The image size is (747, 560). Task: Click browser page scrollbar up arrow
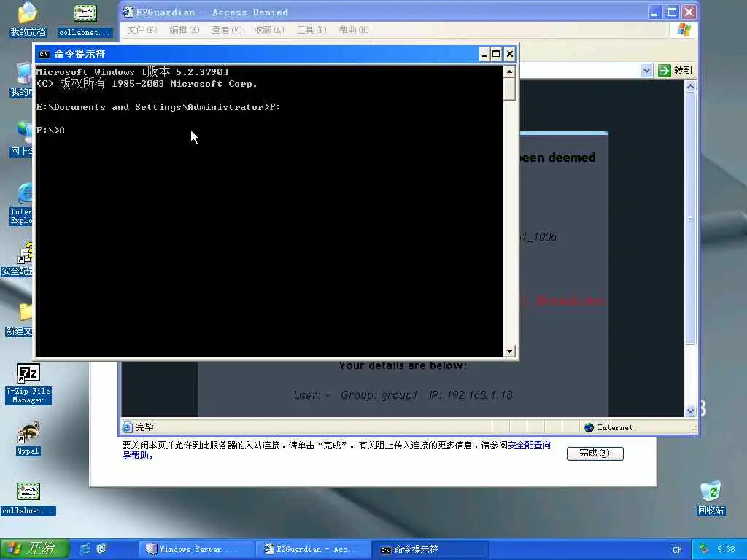[x=690, y=86]
